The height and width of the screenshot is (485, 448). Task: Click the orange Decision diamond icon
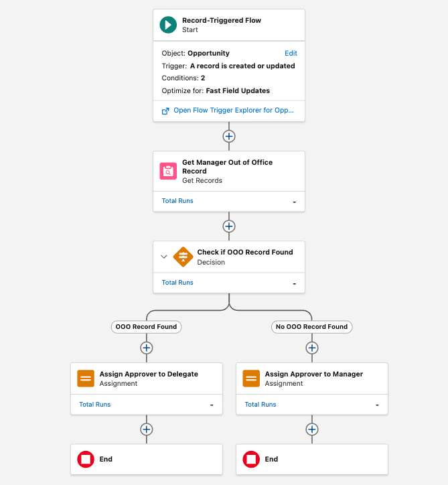pyautogui.click(x=183, y=257)
